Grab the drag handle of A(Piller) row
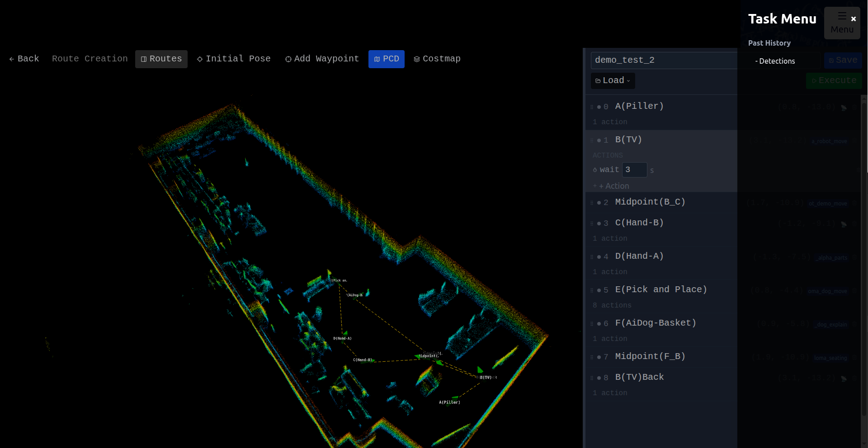This screenshot has width=868, height=448. tap(592, 107)
